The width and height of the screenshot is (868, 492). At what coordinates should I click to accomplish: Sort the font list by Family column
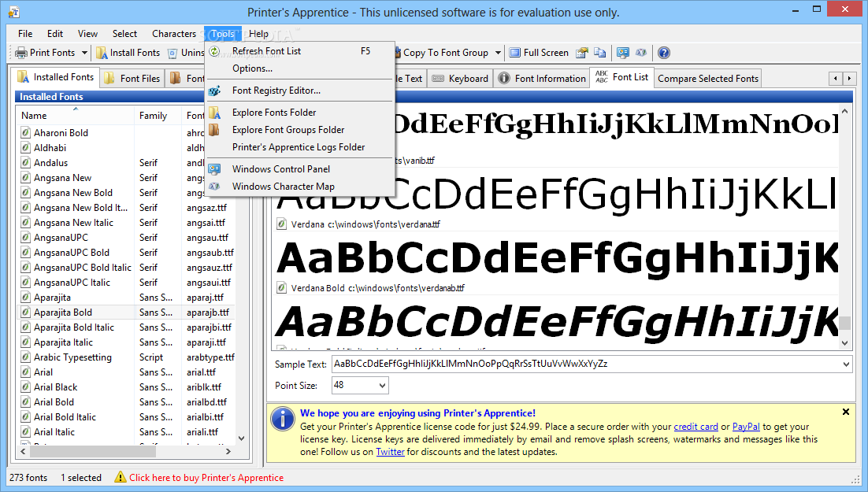[158, 115]
